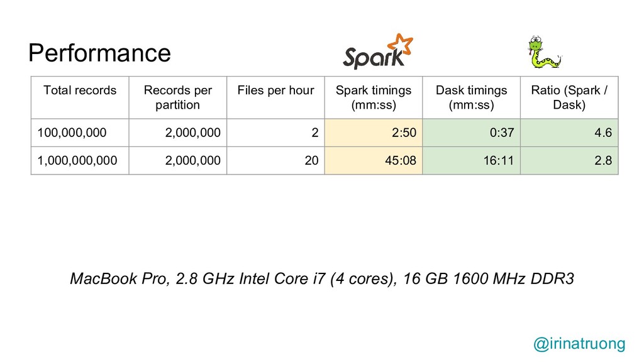Open the @irinatruong handle link
This screenshot has width=644, height=362.
click(x=579, y=344)
